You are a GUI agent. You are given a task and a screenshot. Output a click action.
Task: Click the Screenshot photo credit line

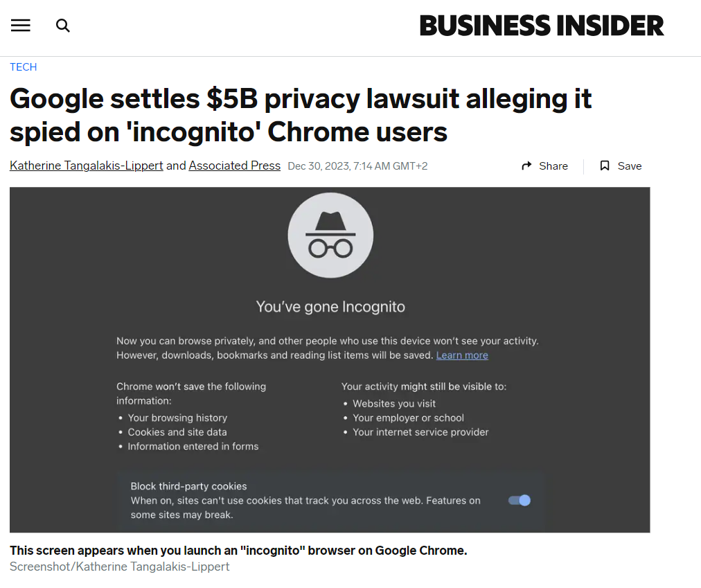(119, 567)
